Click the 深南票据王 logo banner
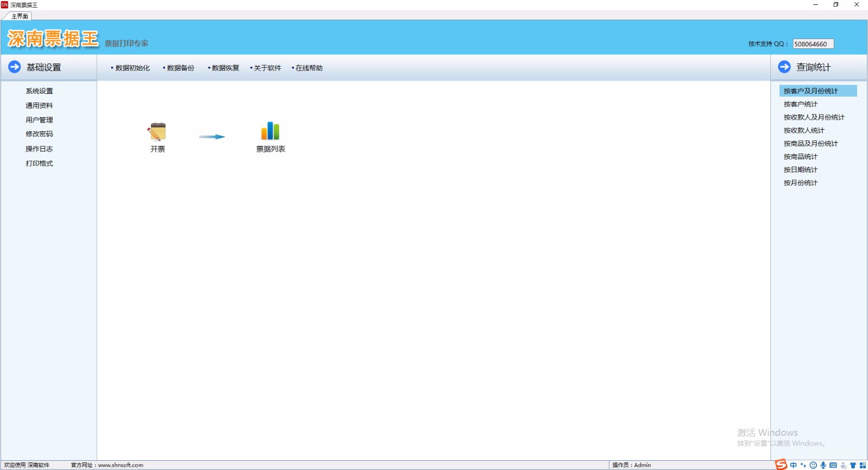The width and height of the screenshot is (868, 470). [x=53, y=39]
